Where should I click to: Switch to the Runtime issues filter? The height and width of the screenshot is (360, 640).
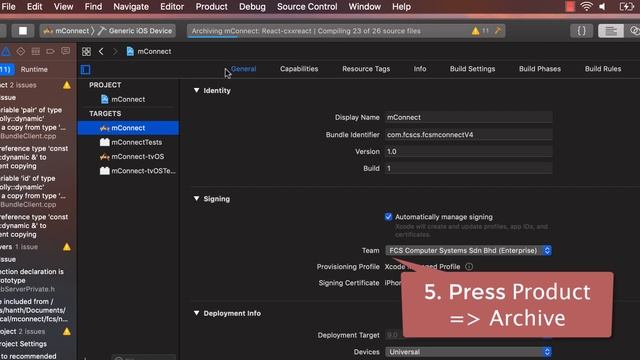(34, 69)
